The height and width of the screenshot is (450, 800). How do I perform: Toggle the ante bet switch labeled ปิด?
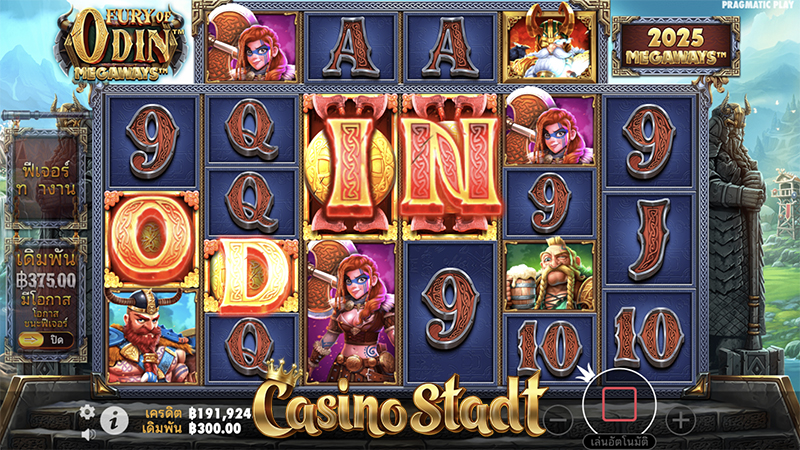[45, 340]
